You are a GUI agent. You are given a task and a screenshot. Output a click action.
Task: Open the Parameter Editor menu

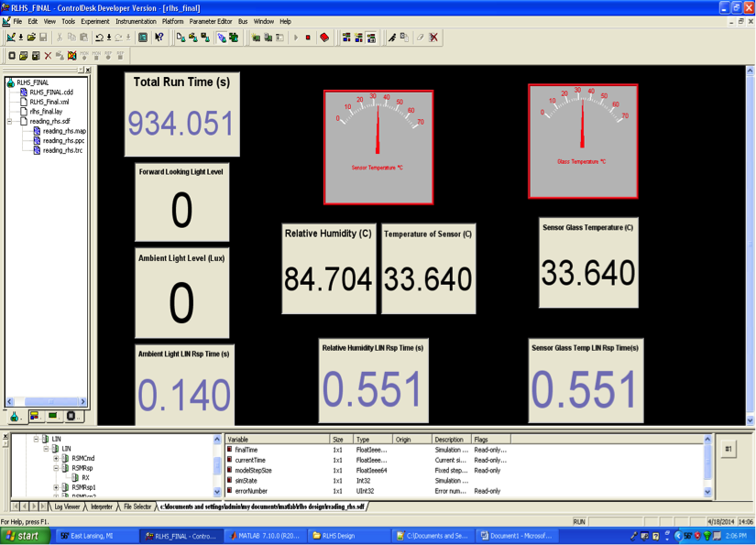(211, 21)
